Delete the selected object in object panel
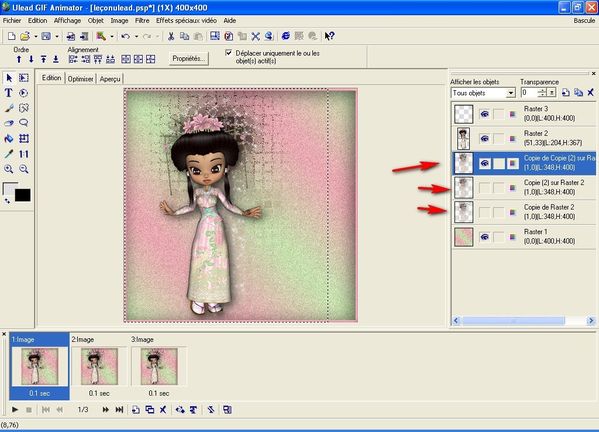This screenshot has width=599, height=432. [591, 92]
